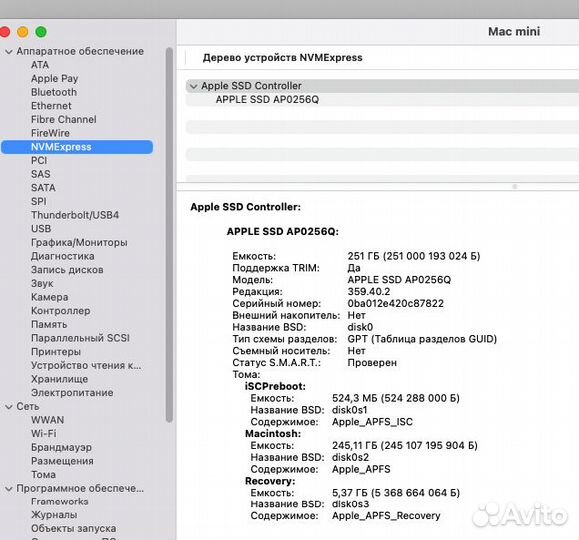Select USB in the hardware list
The width and height of the screenshot is (579, 540).
click(41, 229)
